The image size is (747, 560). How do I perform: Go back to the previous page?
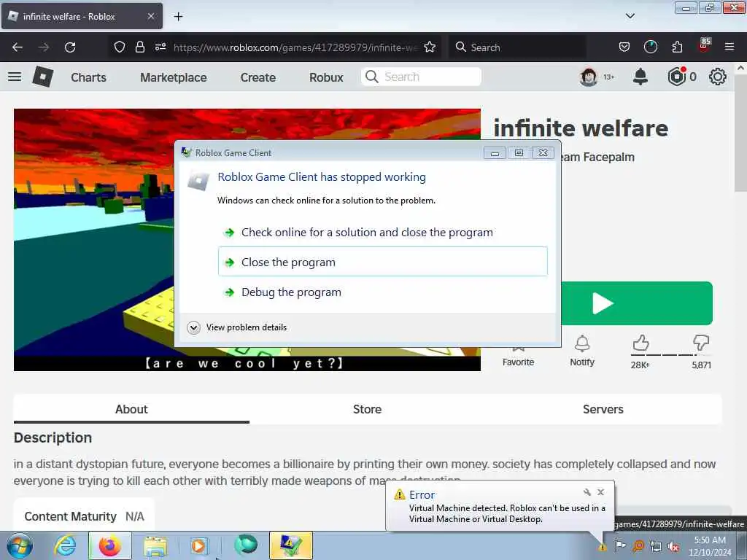pos(18,47)
